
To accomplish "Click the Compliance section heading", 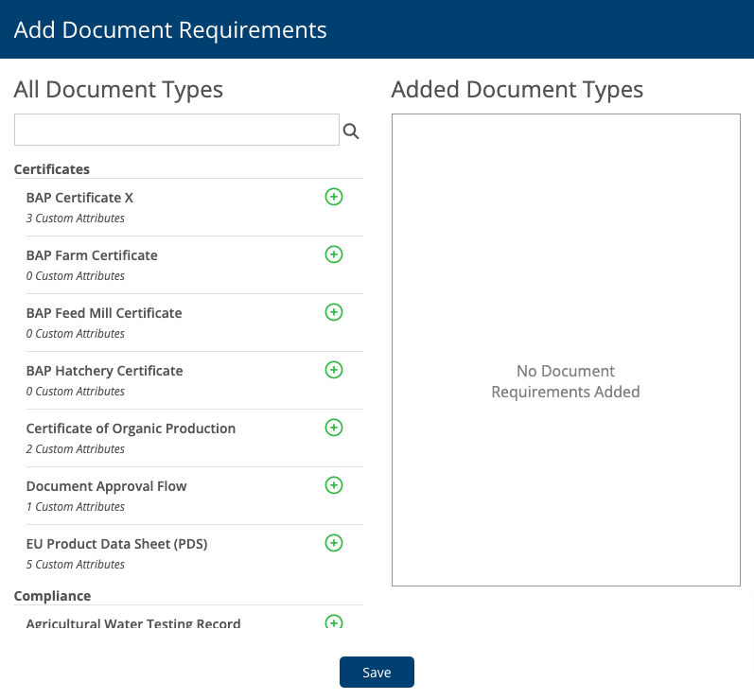I will tap(52, 596).
